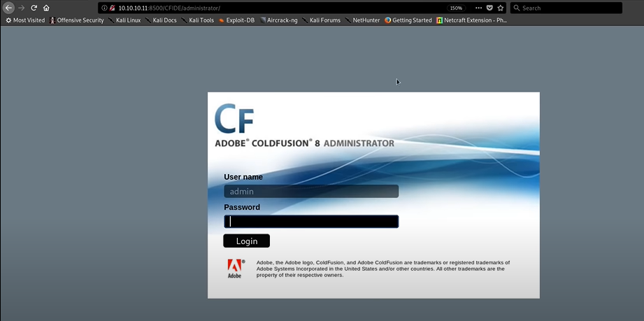This screenshot has width=644, height=321.
Task: Open the Netcraft Extension bookmark
Action: (471, 20)
